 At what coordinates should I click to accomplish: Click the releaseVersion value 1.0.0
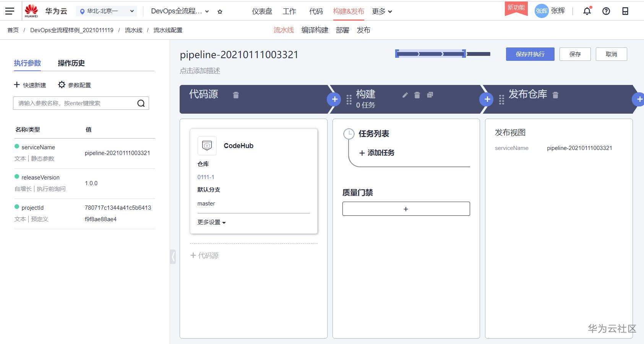91,183
